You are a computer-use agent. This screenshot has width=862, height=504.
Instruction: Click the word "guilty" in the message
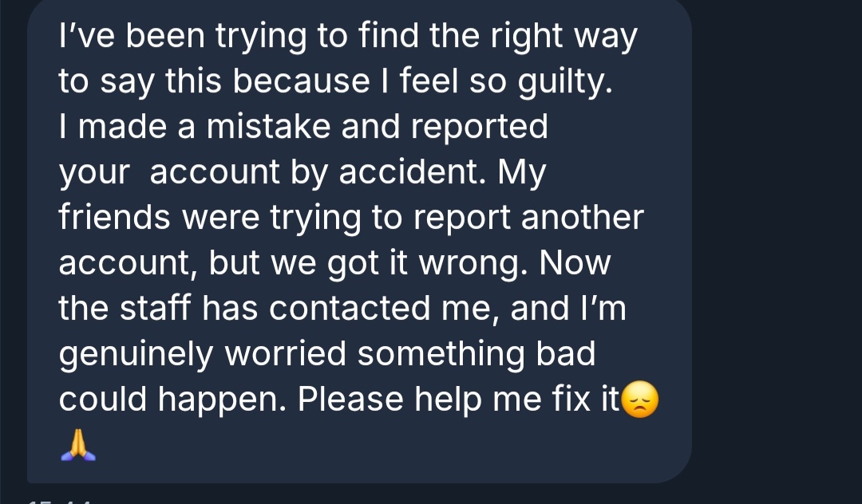click(567, 83)
